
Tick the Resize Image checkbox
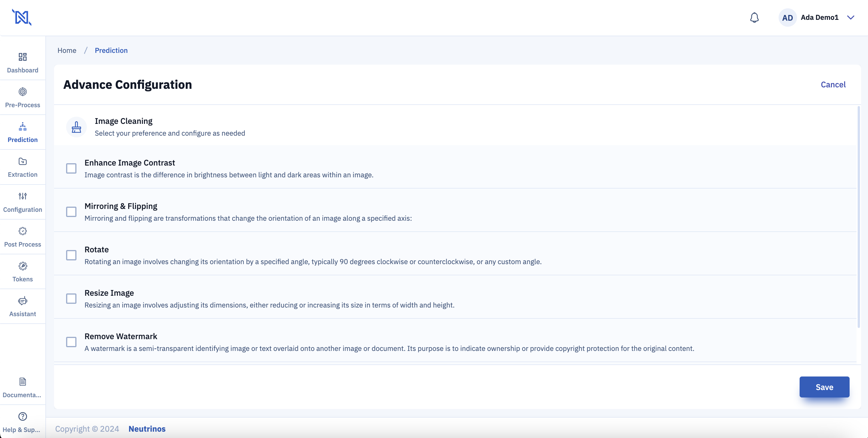(x=71, y=299)
